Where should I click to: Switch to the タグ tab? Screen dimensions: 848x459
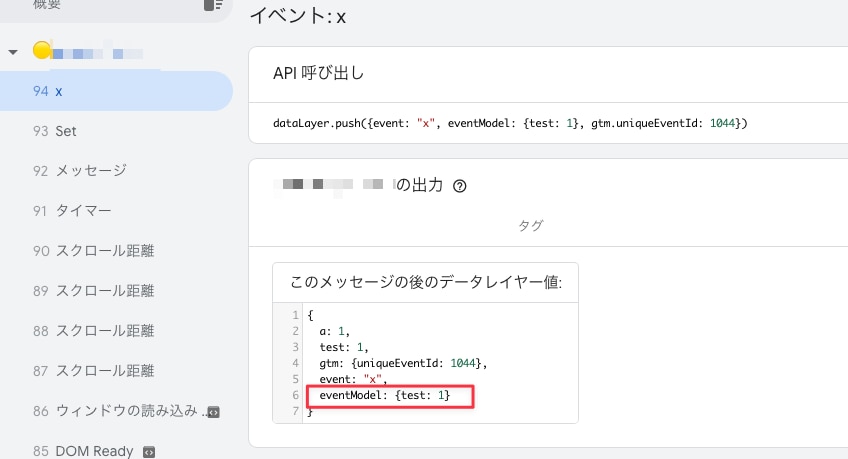[x=531, y=225]
